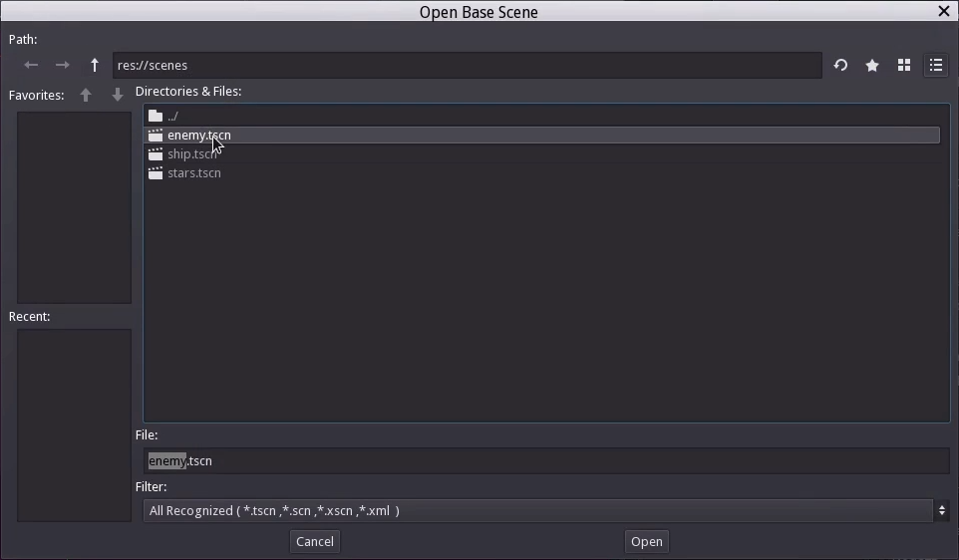Screen dimensions: 959x560
Task: Refresh the file list
Action: [840, 65]
